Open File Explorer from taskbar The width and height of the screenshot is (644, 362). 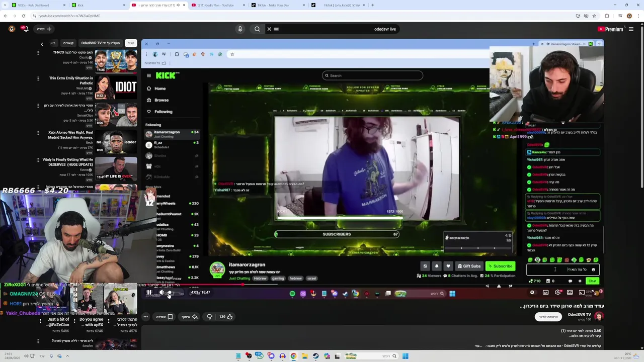click(304, 356)
